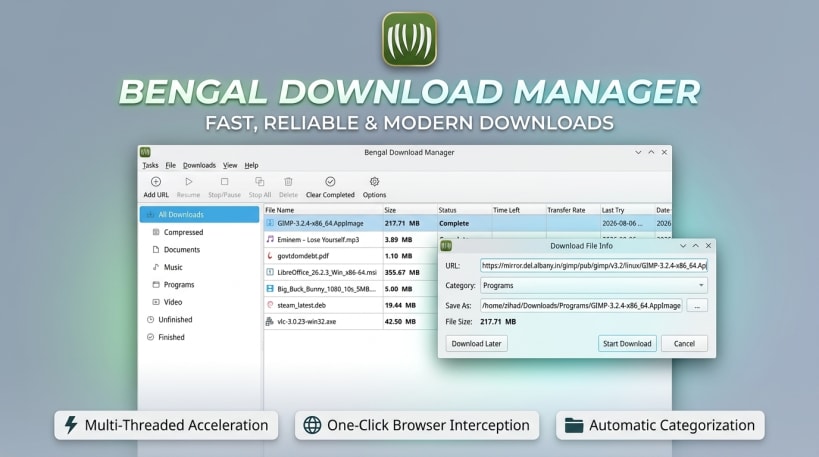Sort by the Size column header

click(410, 210)
